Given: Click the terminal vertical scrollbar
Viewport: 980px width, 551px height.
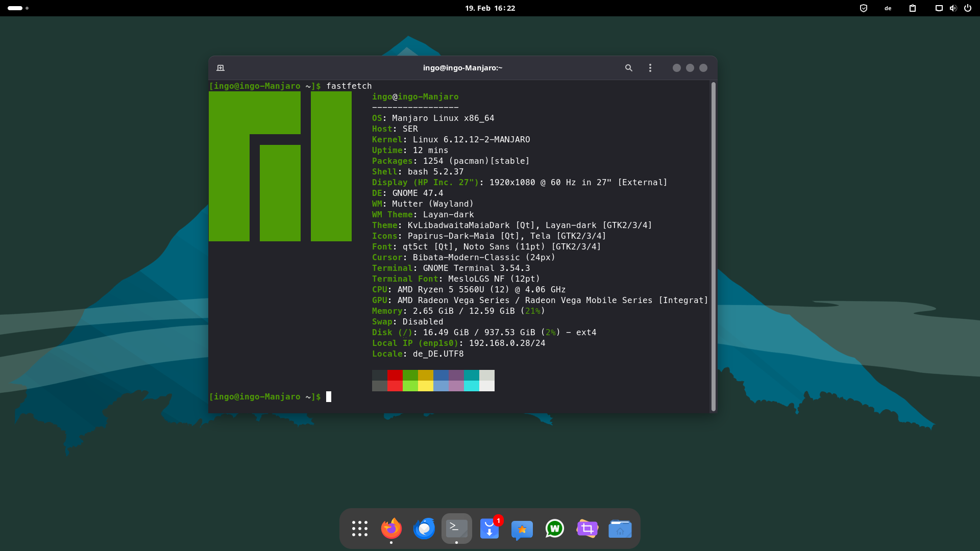Looking at the screenshot, I should [x=713, y=245].
